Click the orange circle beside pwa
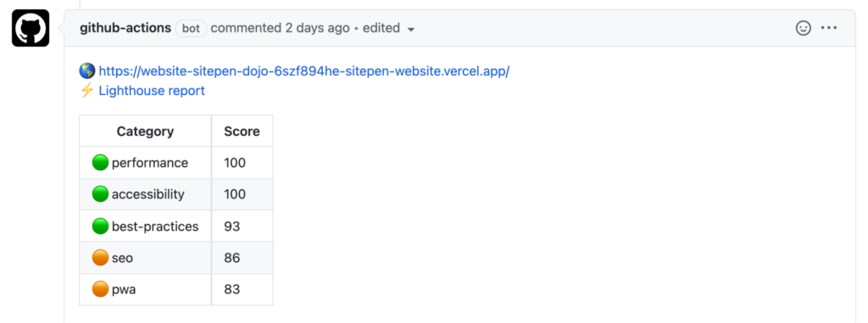The image size is (868, 323). [x=100, y=289]
